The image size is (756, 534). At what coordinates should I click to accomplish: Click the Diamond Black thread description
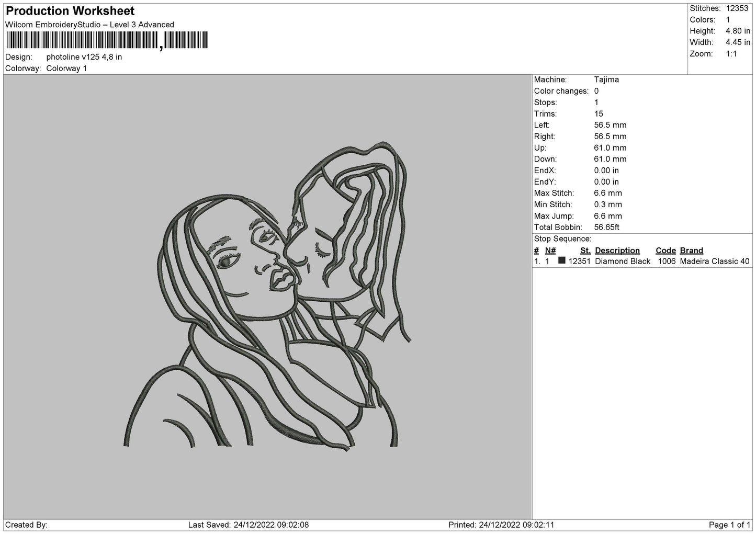pos(623,262)
